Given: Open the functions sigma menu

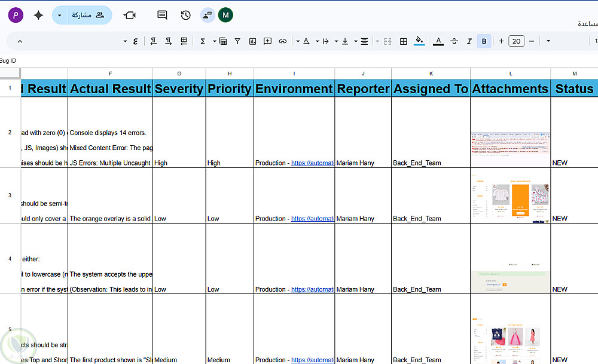Looking at the screenshot, I should click(x=203, y=41).
